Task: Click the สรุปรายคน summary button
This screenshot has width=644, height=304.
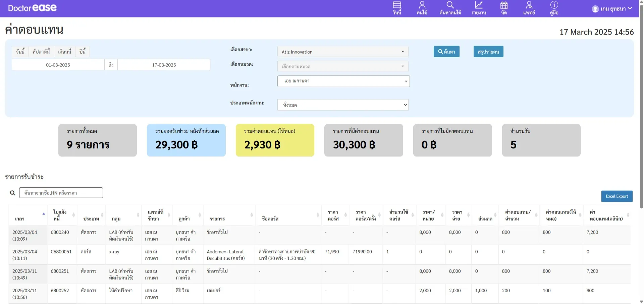Action: click(488, 52)
